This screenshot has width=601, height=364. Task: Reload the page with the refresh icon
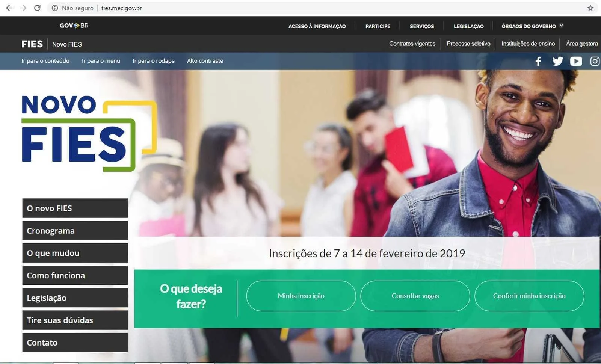[x=37, y=8]
